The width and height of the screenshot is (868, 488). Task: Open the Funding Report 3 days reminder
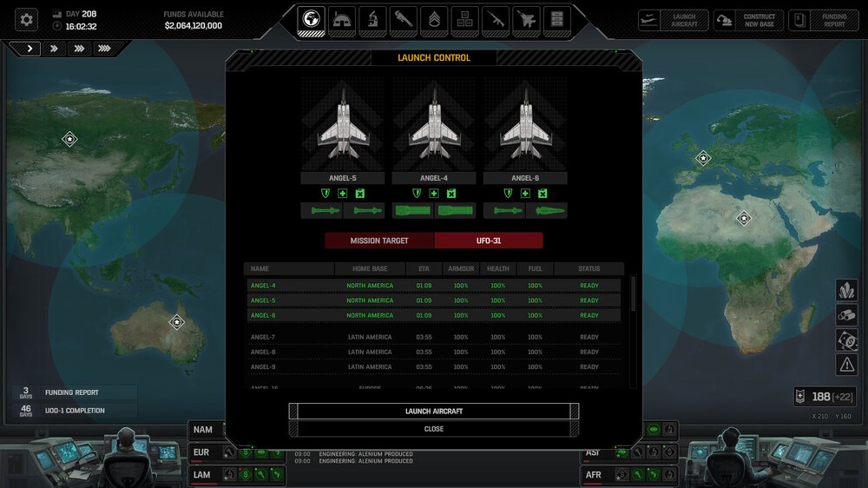(75, 392)
